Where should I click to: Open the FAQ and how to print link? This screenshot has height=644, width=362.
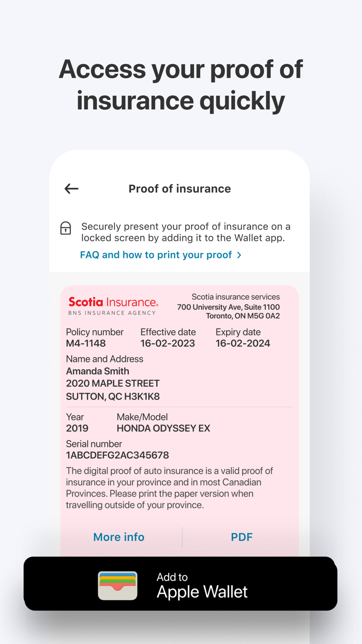point(155,255)
